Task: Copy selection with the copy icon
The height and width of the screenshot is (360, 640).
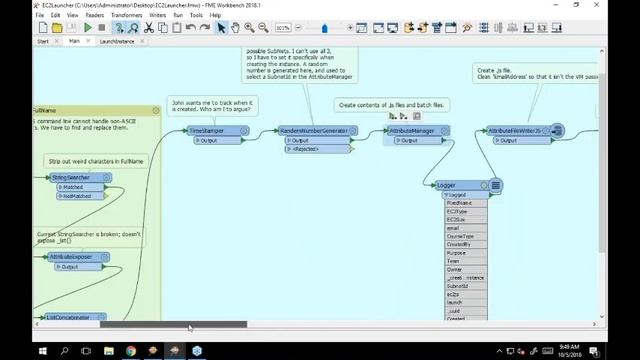Action: point(163,28)
